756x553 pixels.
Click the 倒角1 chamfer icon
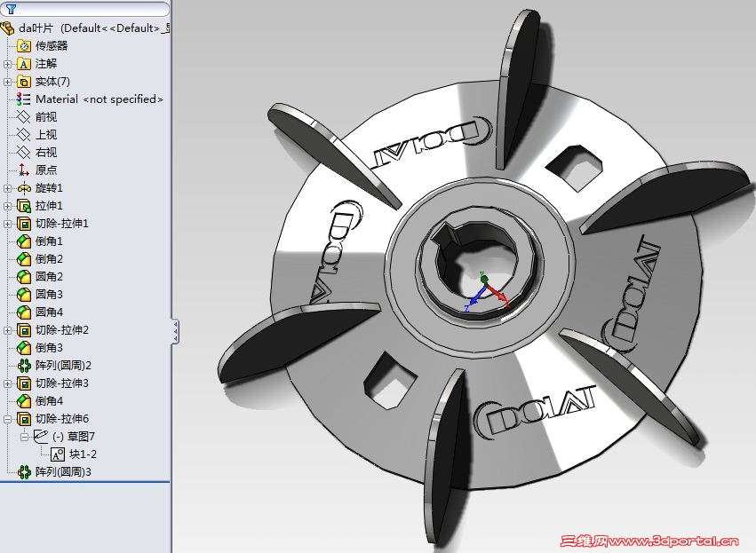tap(24, 241)
